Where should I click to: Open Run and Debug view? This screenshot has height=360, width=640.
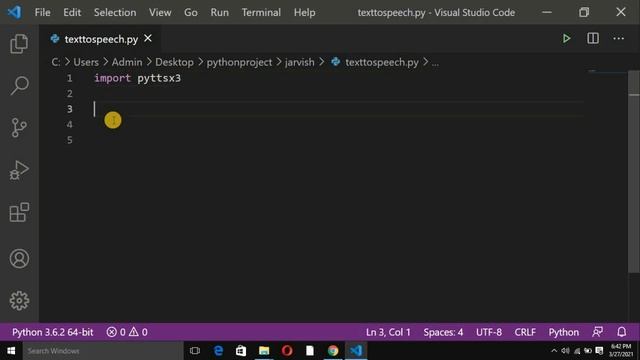(x=19, y=170)
